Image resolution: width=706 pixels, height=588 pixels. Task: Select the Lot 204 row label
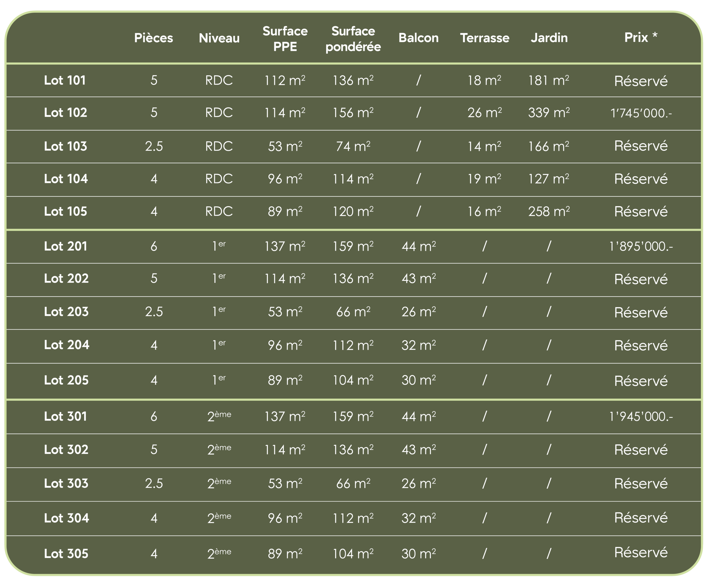coord(66,345)
